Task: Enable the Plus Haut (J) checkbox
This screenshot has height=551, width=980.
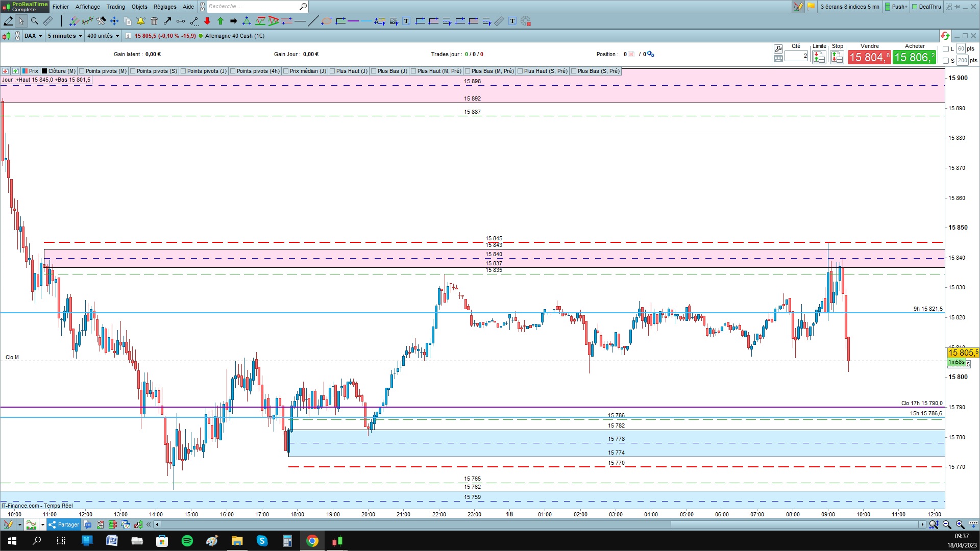Action: point(332,71)
